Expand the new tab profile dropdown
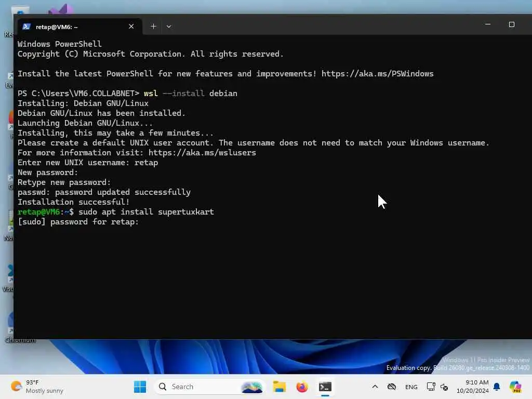The height and width of the screenshot is (399, 532). [169, 26]
